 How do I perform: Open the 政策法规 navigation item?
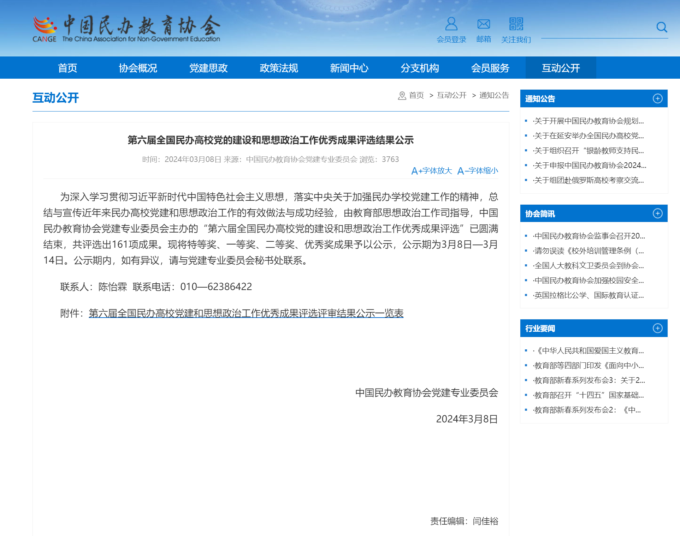[x=279, y=68]
